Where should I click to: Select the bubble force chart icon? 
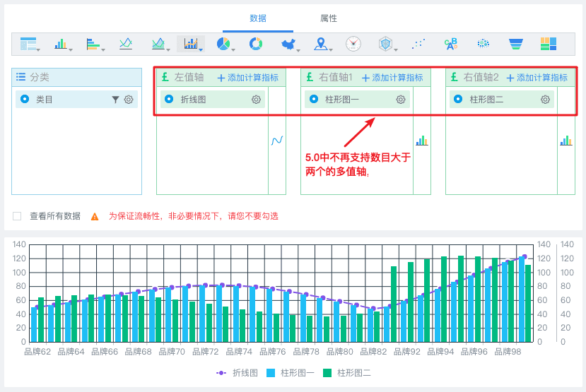[x=484, y=44]
